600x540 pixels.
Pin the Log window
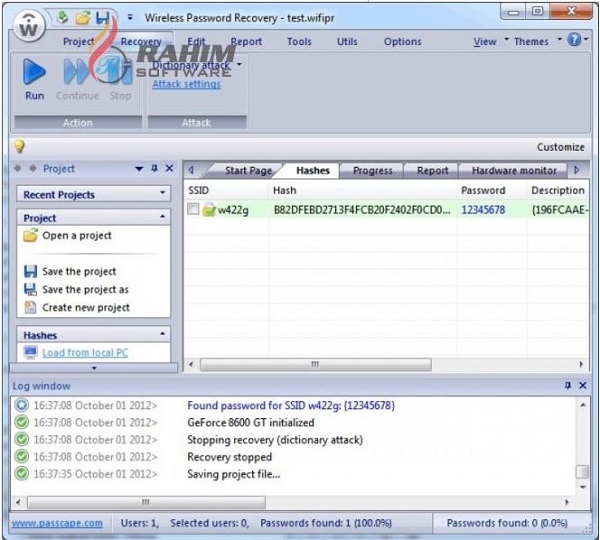click(568, 385)
